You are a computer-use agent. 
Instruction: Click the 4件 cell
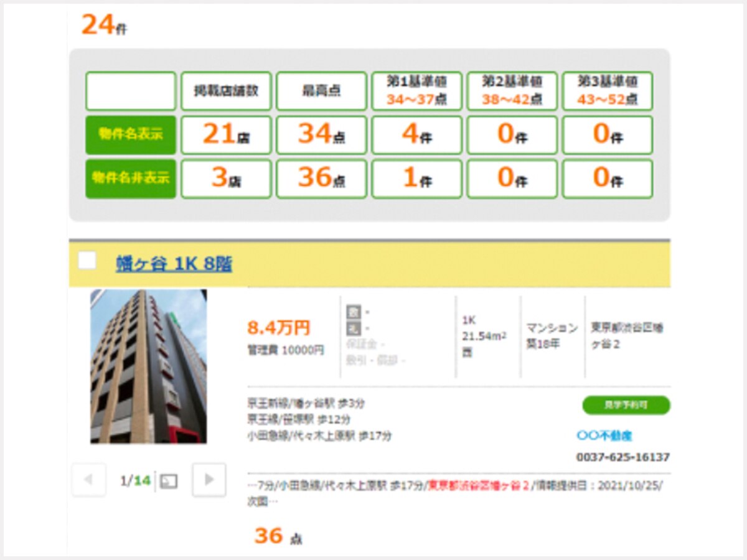point(417,134)
